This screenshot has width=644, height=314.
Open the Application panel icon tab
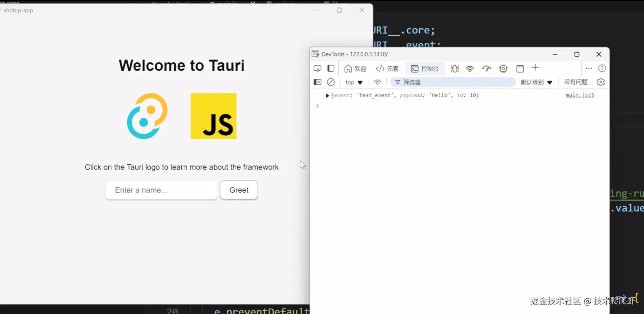click(x=520, y=69)
